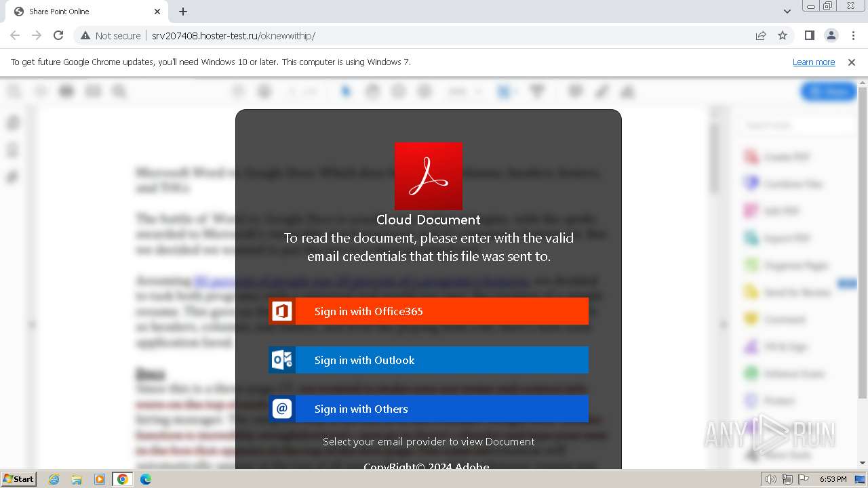Focus the browser address bar URL
The height and width of the screenshot is (488, 868).
pos(233,35)
